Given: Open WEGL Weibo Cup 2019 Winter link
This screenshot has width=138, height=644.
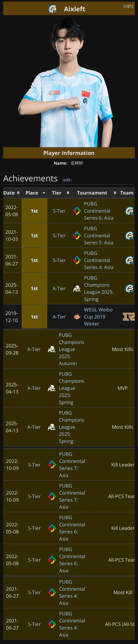Looking at the screenshot, I should [98, 317].
